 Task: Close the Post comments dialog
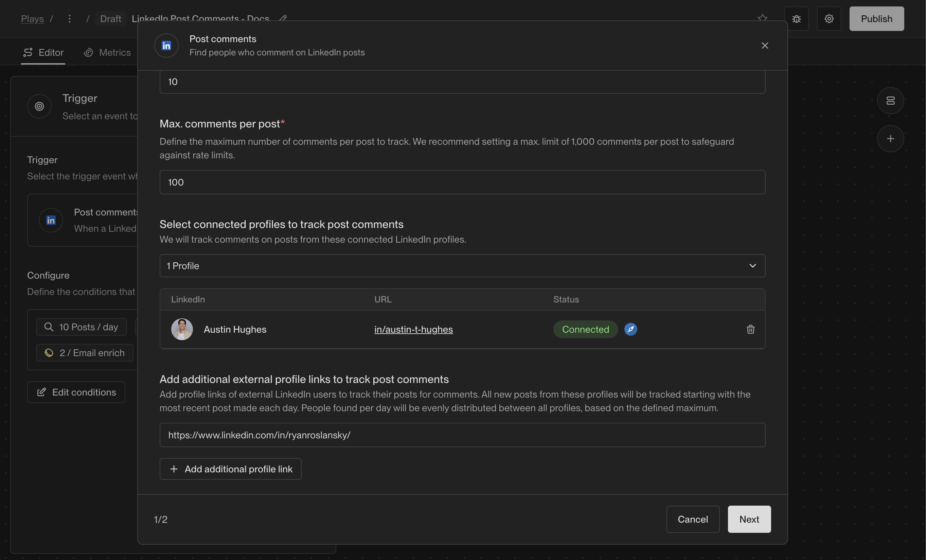[x=764, y=46]
